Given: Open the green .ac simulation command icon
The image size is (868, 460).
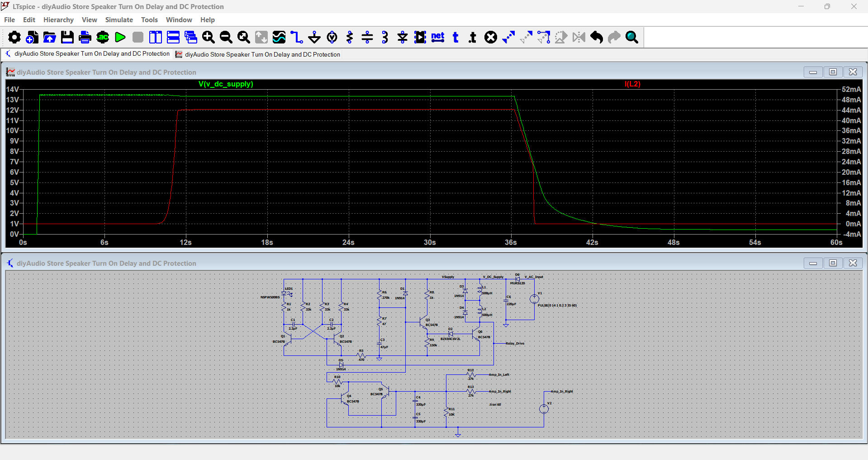Looking at the screenshot, I should tap(103, 37).
